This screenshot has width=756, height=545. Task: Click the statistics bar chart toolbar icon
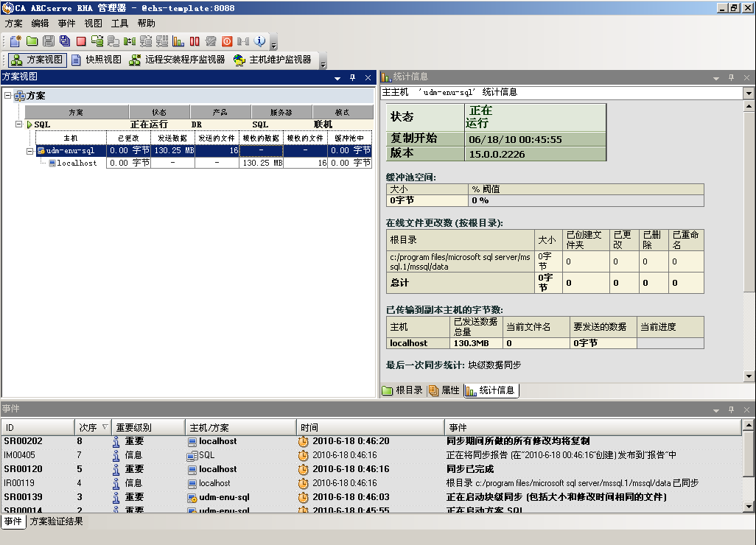(178, 41)
